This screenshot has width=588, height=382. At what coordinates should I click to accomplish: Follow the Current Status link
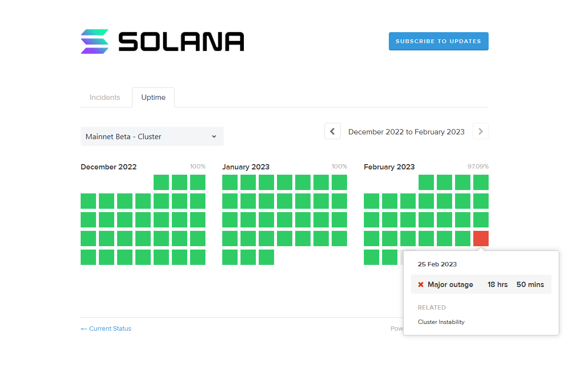pos(106,329)
